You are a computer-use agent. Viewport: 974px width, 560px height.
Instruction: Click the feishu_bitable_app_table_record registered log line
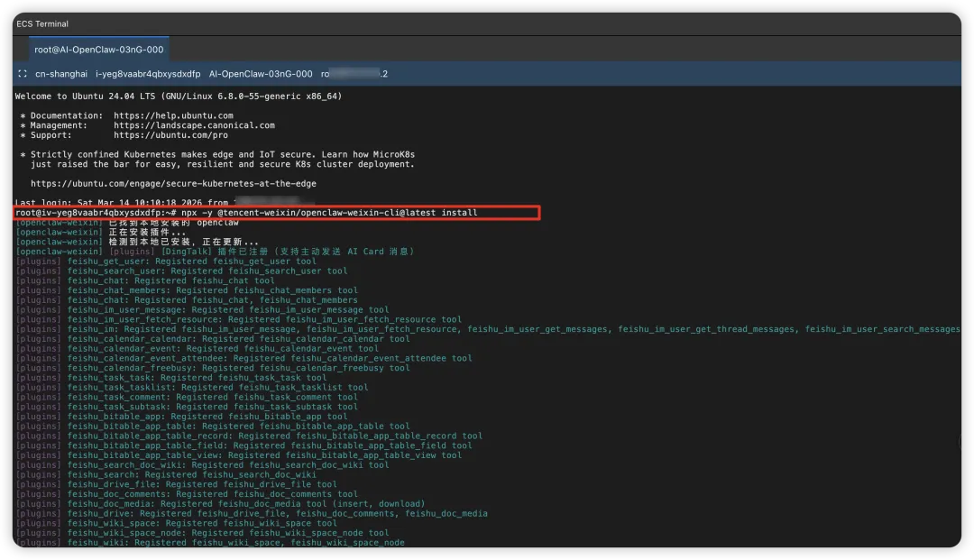click(x=249, y=436)
